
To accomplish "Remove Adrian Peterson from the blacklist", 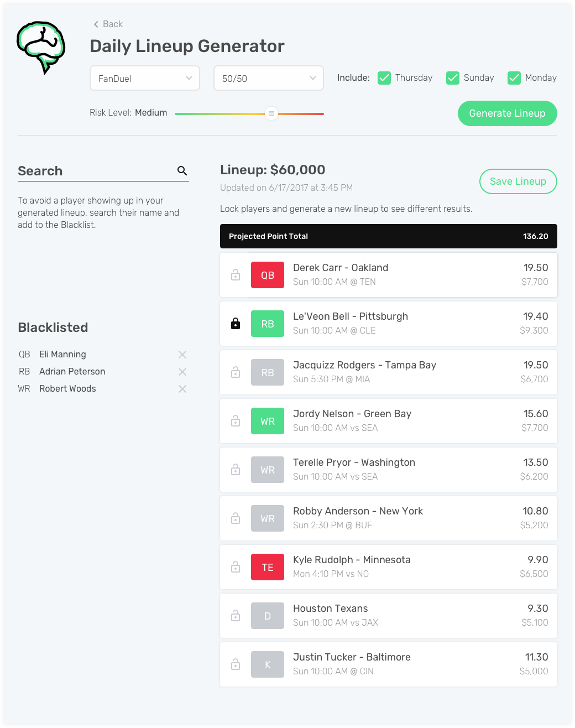I will [182, 372].
